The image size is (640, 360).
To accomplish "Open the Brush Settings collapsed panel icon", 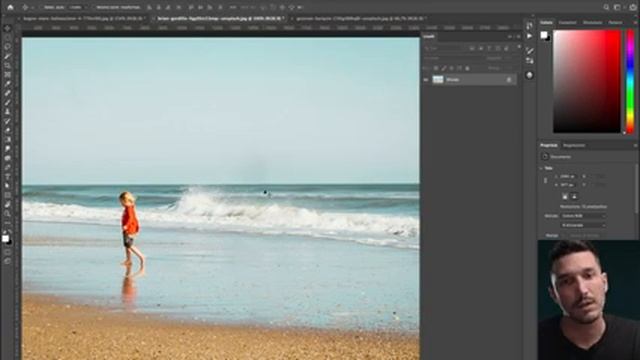I will click(x=529, y=51).
